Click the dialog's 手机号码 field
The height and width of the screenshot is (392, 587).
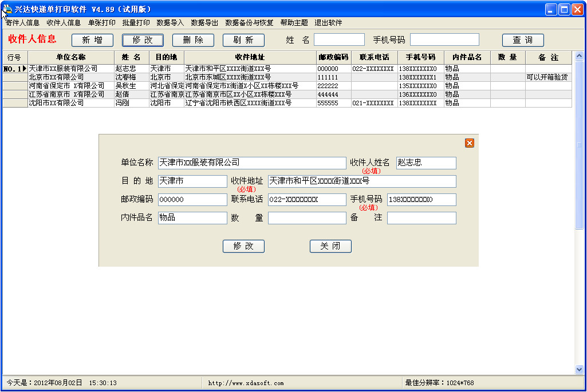click(x=421, y=199)
